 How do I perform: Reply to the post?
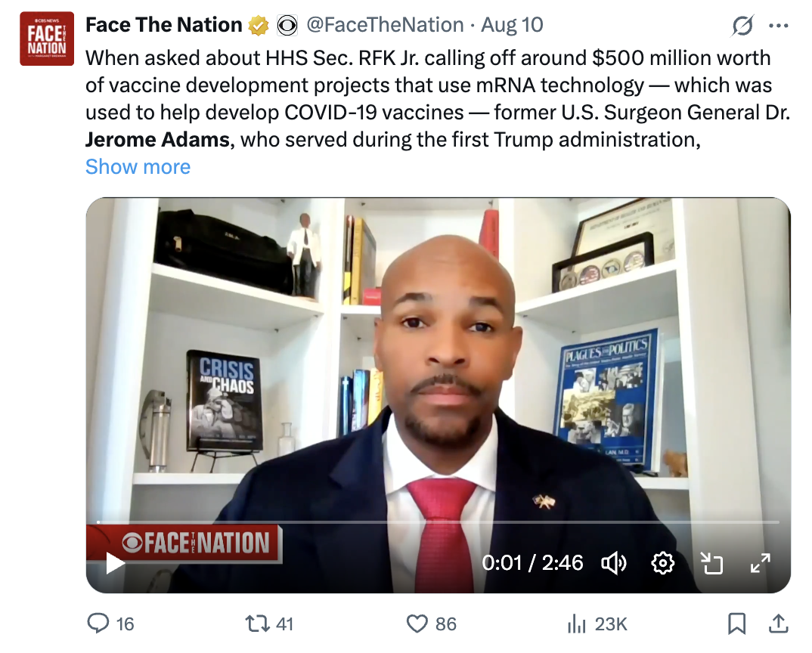click(x=99, y=624)
